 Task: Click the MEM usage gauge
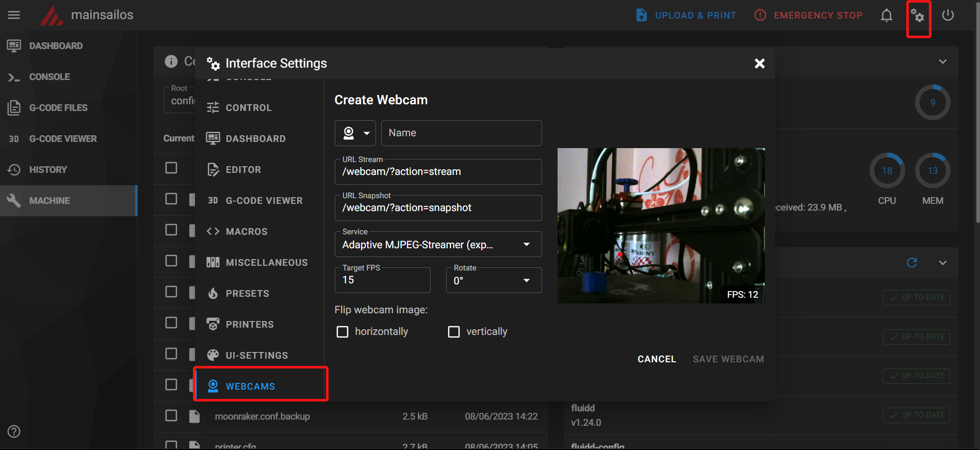click(933, 171)
